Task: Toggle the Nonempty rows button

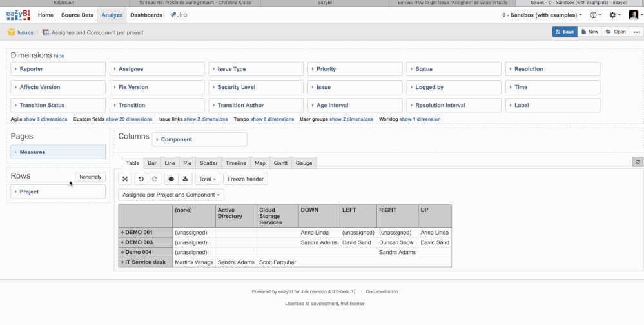Action: point(90,177)
